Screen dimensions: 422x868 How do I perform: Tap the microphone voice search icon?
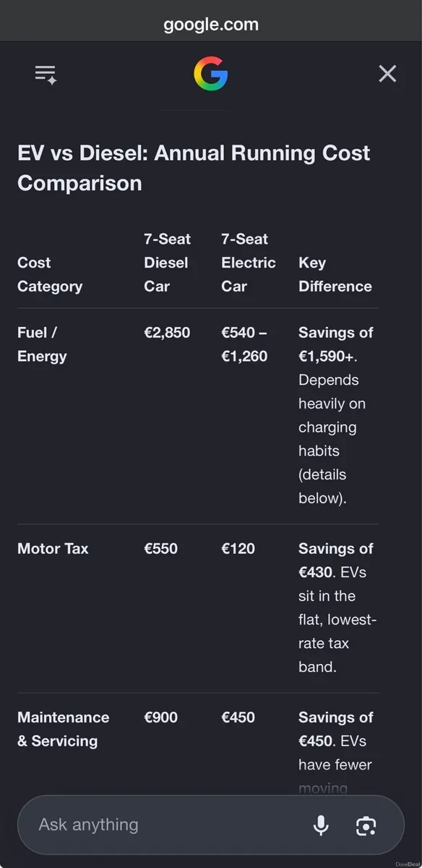(321, 825)
